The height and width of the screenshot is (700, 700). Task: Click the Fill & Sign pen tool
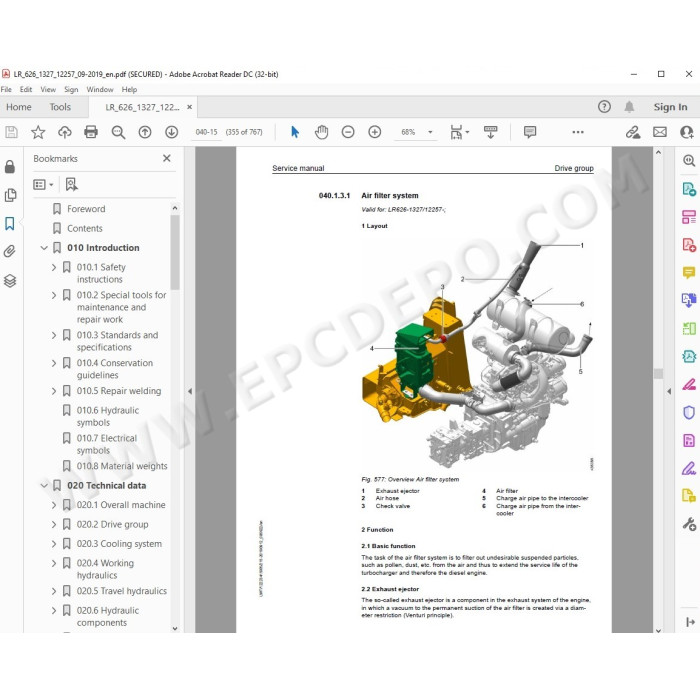(x=689, y=468)
